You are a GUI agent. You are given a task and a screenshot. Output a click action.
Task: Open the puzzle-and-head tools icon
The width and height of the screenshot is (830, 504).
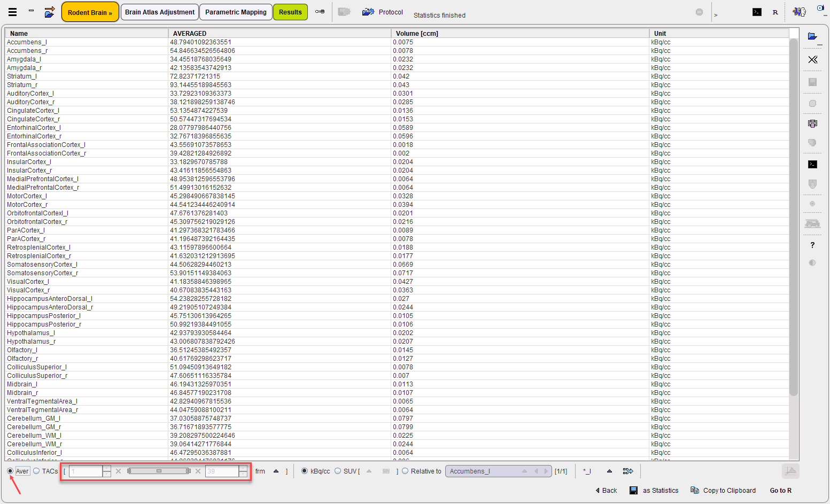(800, 12)
